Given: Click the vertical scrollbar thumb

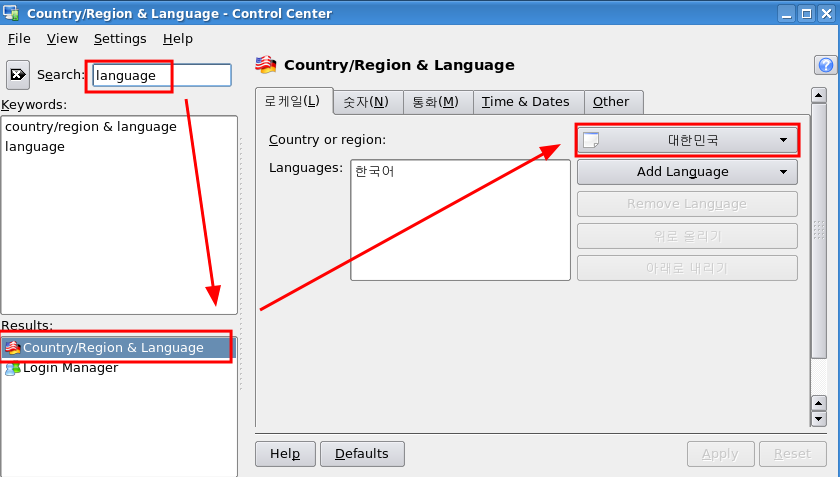Looking at the screenshot, I should coord(819,231).
